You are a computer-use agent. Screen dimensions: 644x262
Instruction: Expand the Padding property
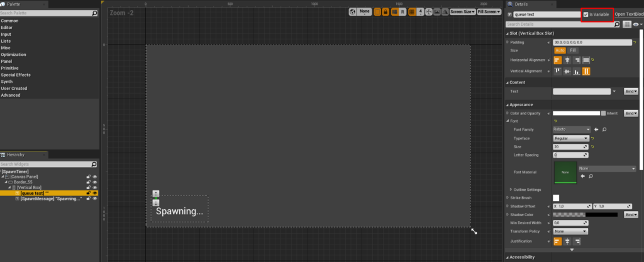pos(508,42)
